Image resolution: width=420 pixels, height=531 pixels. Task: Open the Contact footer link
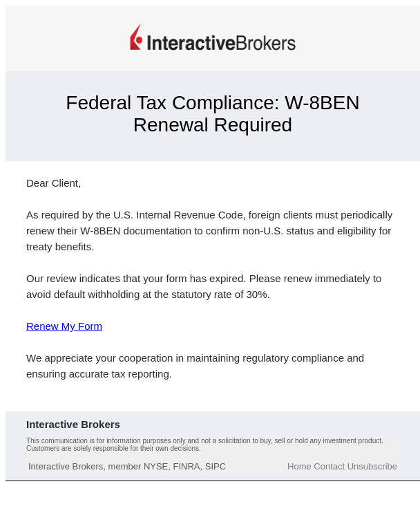tap(329, 467)
